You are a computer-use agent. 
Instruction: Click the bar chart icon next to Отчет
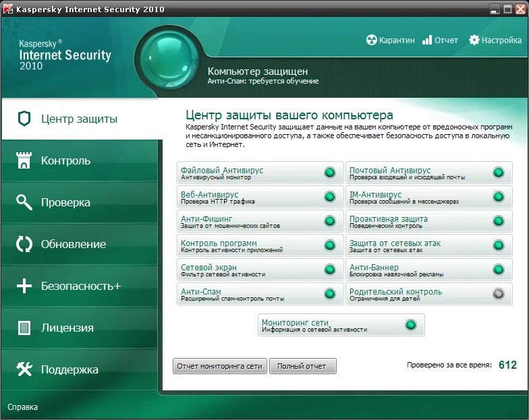[x=427, y=40]
